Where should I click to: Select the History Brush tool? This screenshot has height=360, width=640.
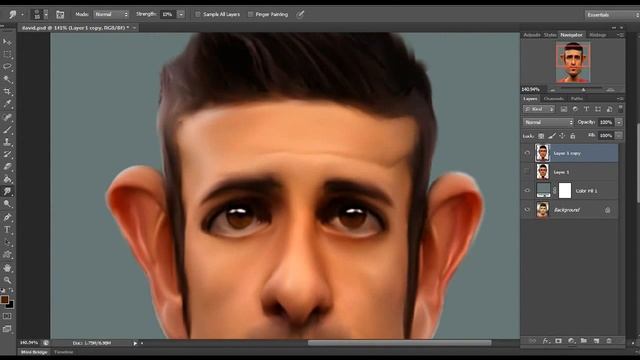tap(7, 154)
